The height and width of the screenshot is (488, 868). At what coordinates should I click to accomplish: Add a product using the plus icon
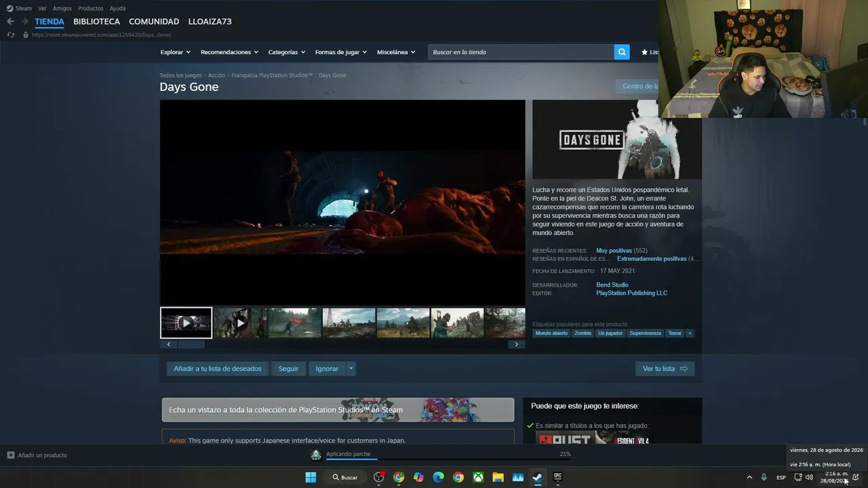point(11,455)
